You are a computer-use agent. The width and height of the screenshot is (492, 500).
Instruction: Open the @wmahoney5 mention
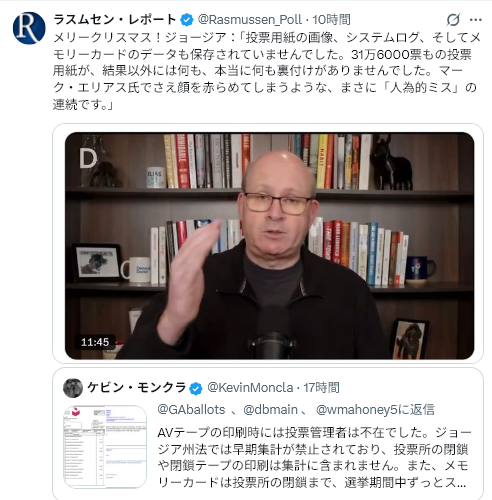[357, 410]
